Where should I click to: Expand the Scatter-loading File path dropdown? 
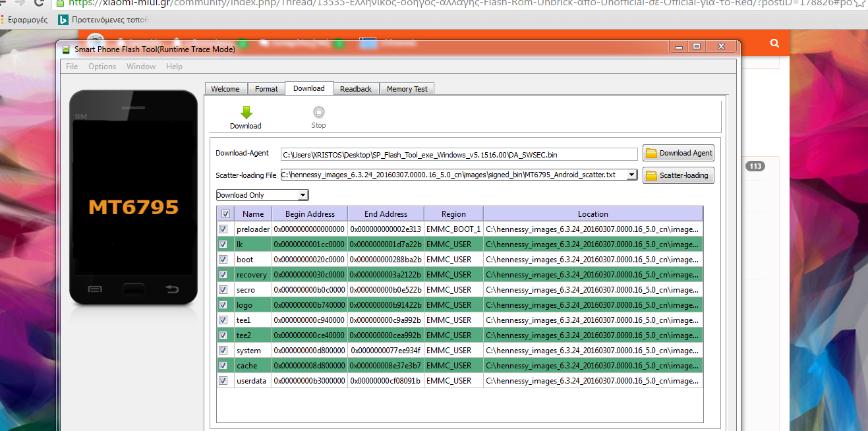pyautogui.click(x=631, y=175)
